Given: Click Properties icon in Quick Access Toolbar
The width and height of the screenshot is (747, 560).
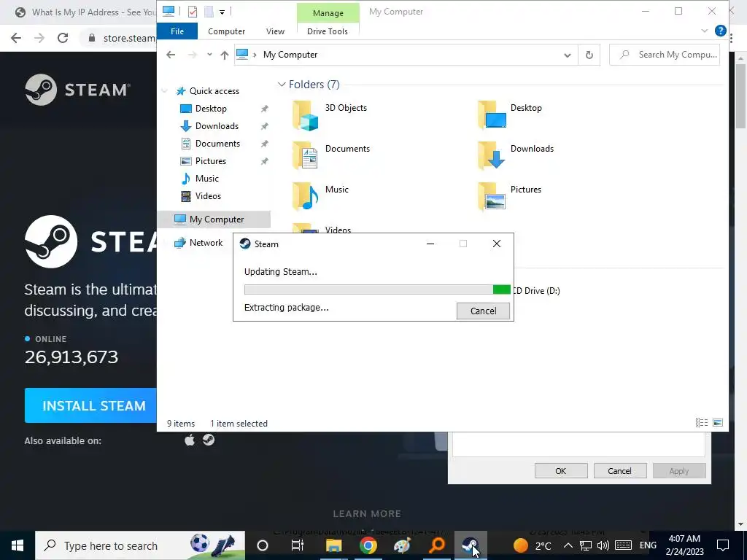Looking at the screenshot, I should (193, 12).
